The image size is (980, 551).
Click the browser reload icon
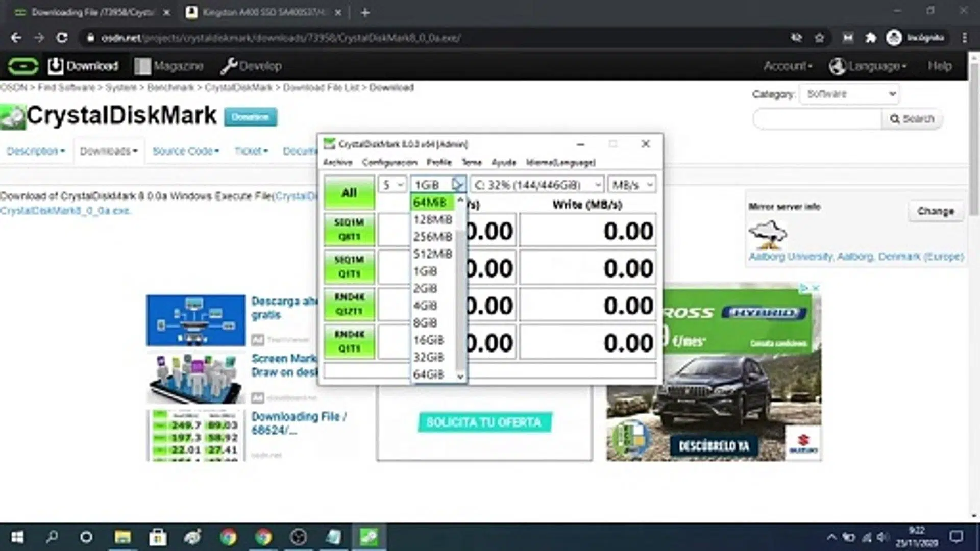point(62,38)
